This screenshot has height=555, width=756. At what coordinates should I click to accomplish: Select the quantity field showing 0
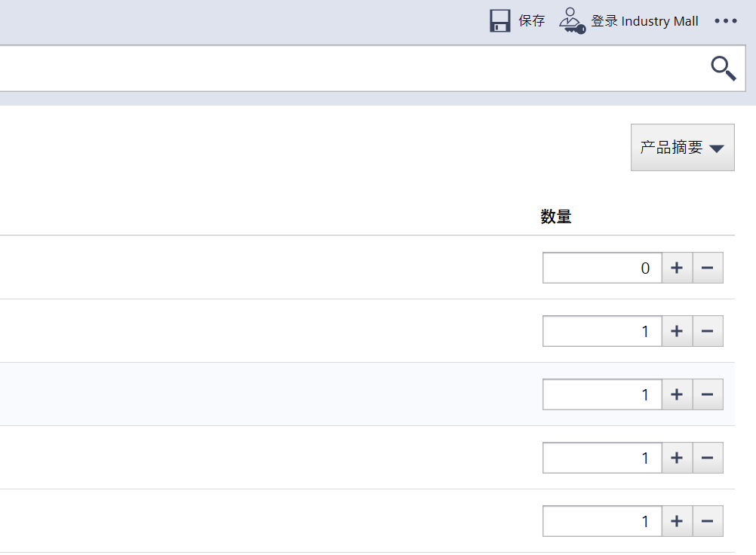point(601,268)
